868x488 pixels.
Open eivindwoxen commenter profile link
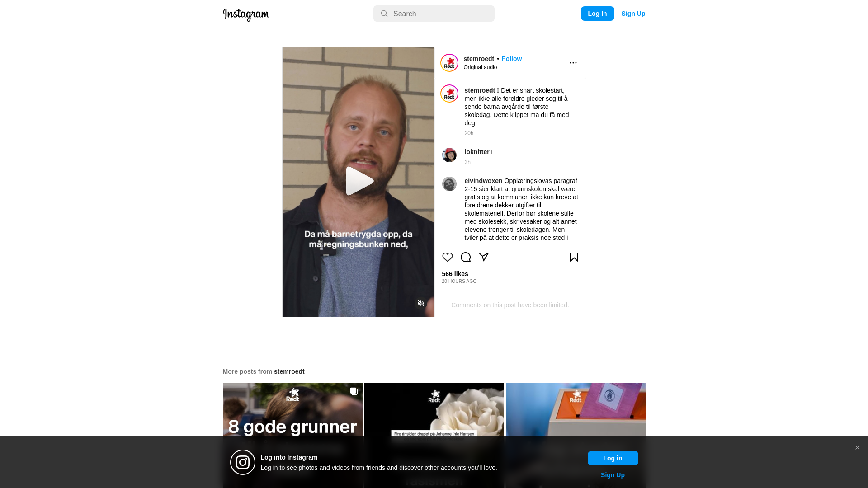pyautogui.click(x=483, y=181)
